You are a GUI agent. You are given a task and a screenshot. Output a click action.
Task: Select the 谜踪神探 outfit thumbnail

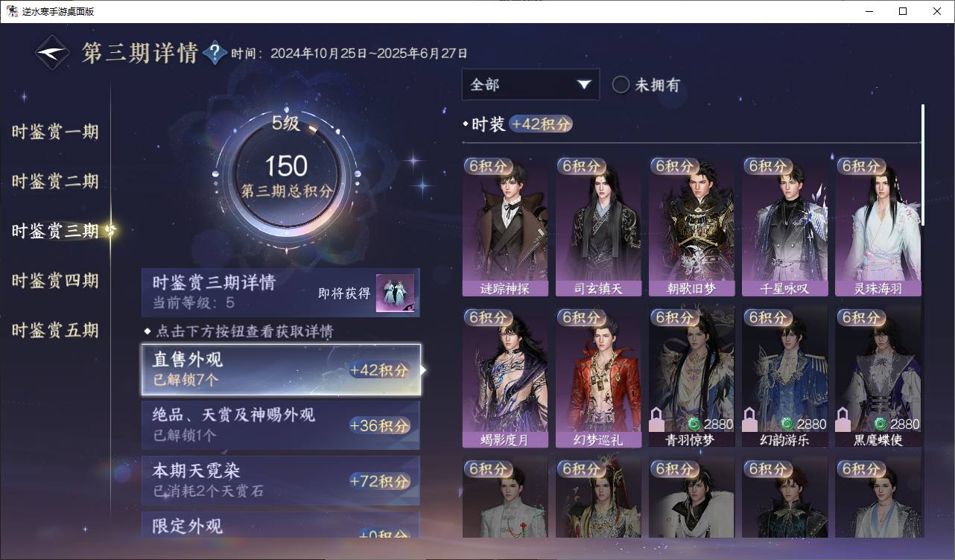[x=505, y=227]
